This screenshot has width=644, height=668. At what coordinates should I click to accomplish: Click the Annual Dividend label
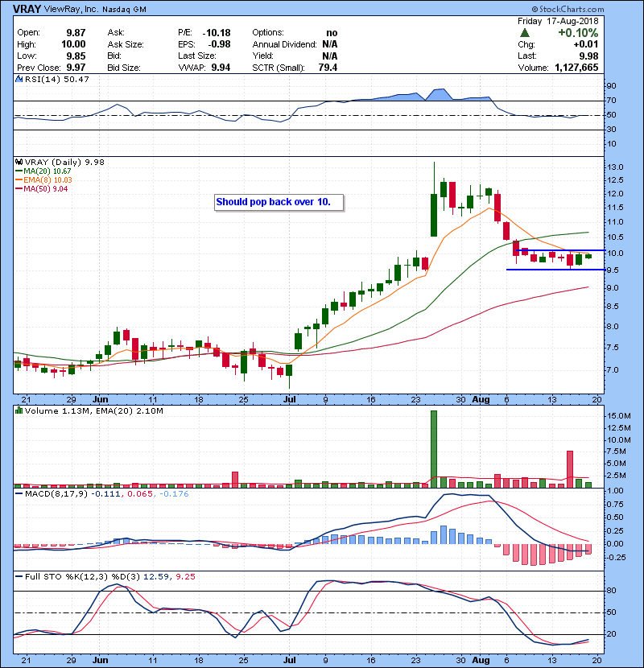pos(284,44)
